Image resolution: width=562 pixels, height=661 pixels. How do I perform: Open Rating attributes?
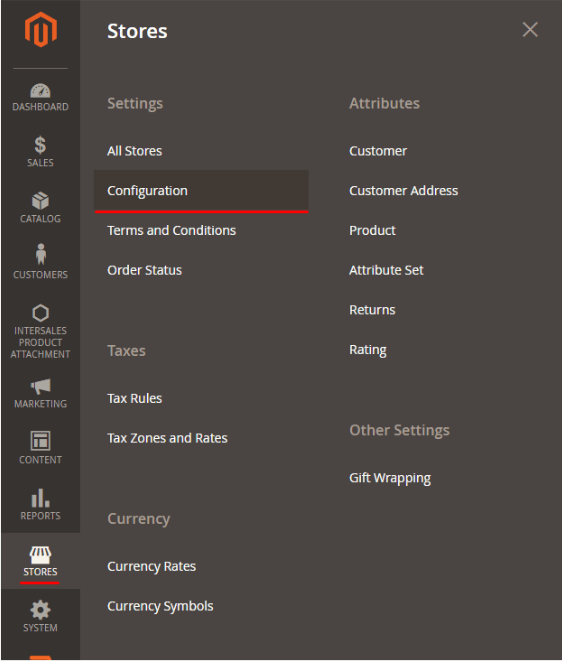(x=368, y=350)
